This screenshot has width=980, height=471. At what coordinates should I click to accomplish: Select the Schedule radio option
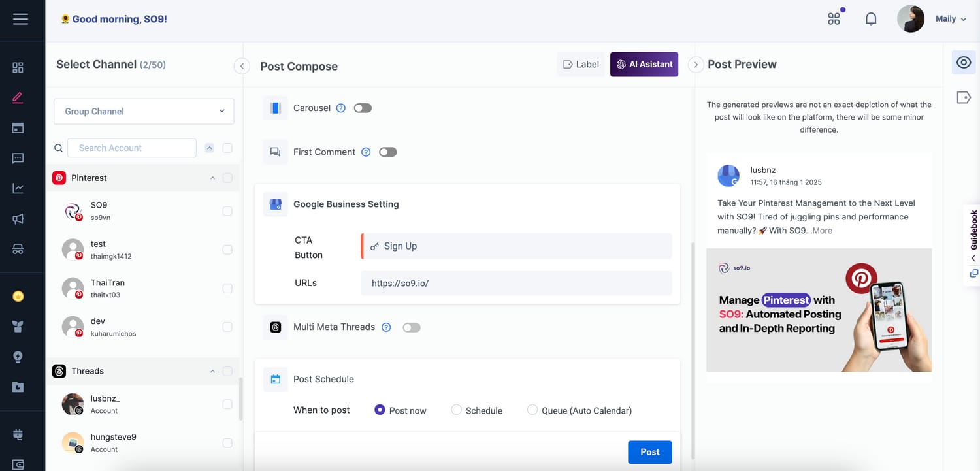[457, 410]
